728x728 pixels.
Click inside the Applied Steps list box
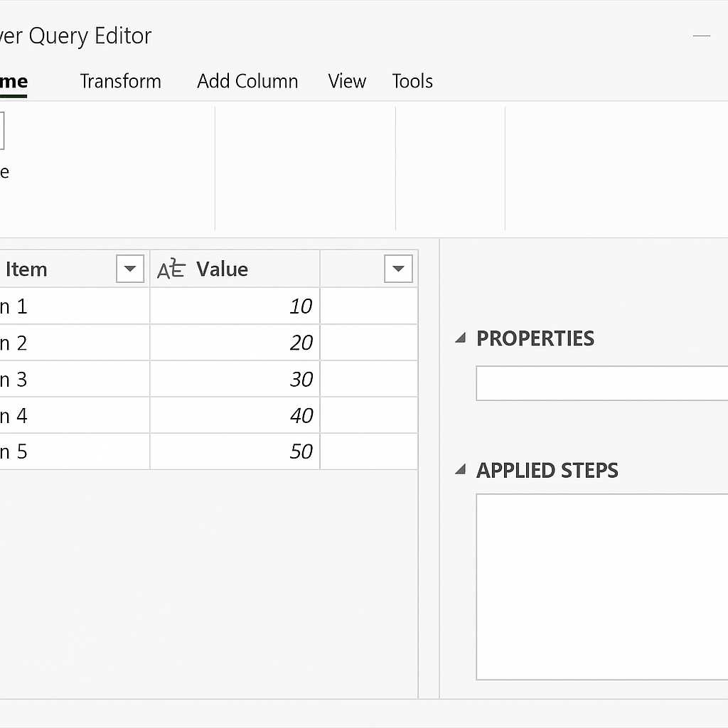tap(601, 587)
